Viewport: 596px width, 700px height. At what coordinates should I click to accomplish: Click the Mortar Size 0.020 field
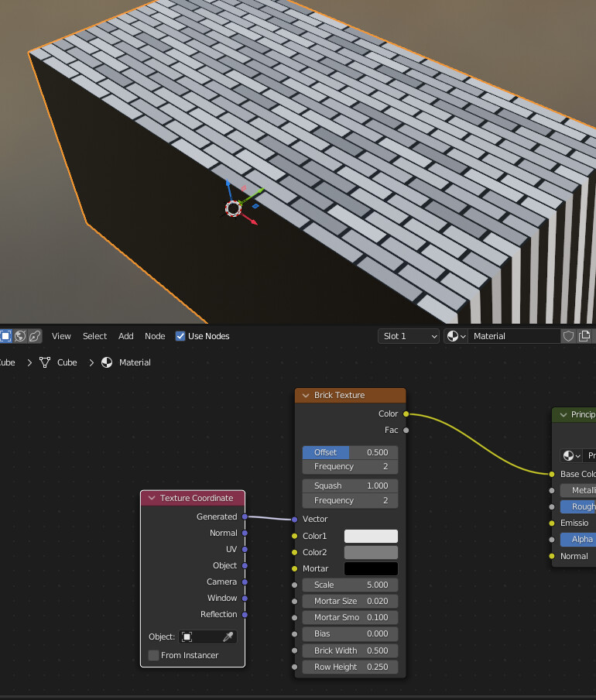pos(350,602)
